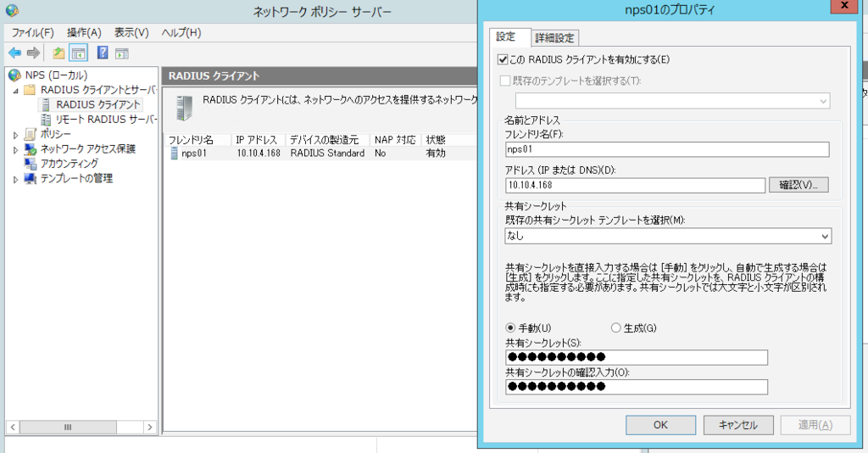Toggle the Show/Hide Action Pane icon
Screen dimensions: 868x453
pos(122,53)
